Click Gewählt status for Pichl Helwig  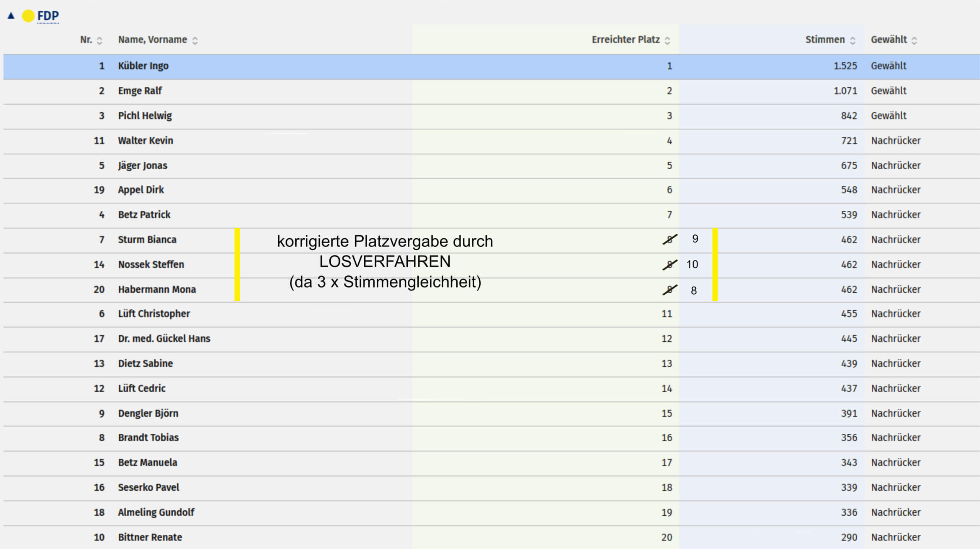coord(889,116)
